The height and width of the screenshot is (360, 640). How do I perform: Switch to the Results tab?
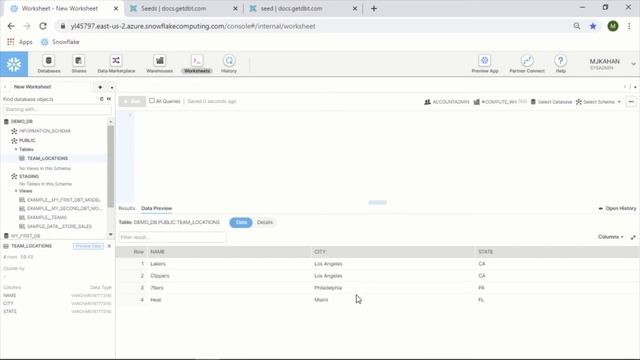127,209
